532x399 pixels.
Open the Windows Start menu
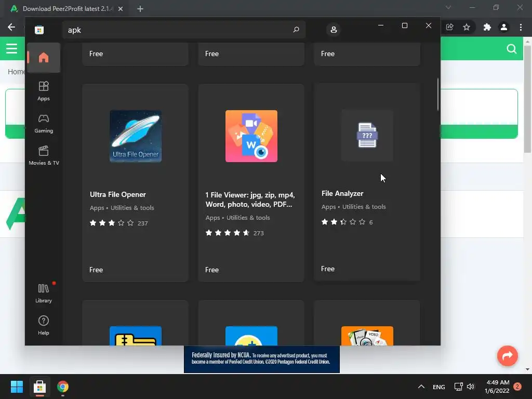[17, 387]
